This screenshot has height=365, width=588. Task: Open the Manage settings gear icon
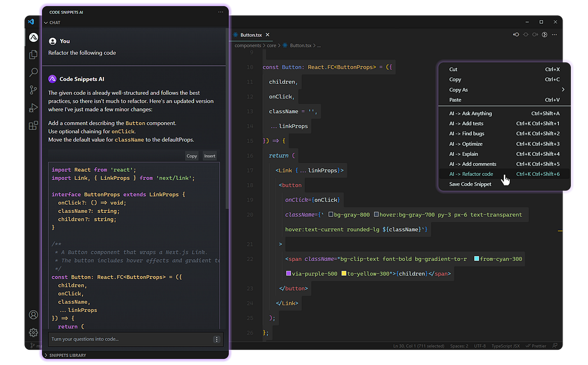[33, 332]
